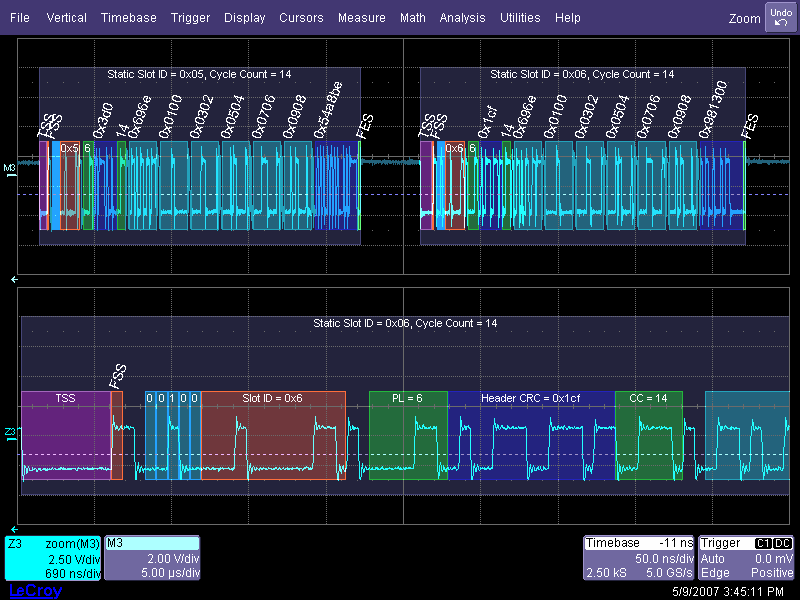Open the Cursors menu
Screen dimensions: 800x600
(301, 18)
